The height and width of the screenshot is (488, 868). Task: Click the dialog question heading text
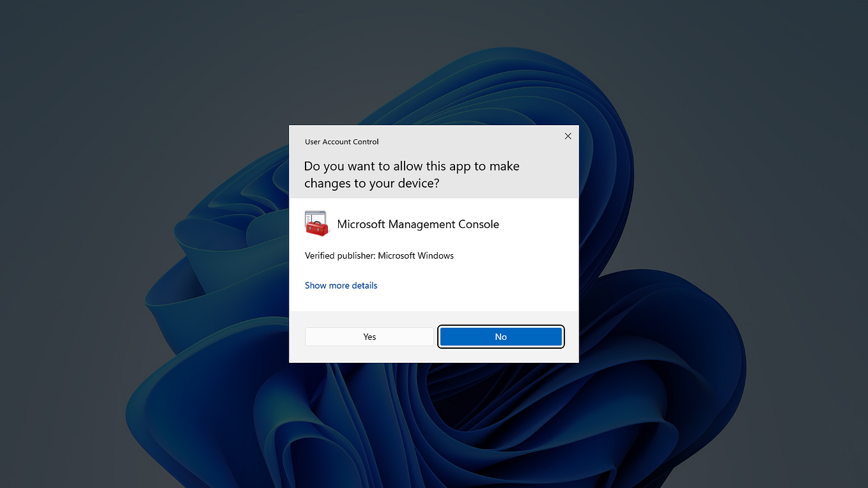412,174
